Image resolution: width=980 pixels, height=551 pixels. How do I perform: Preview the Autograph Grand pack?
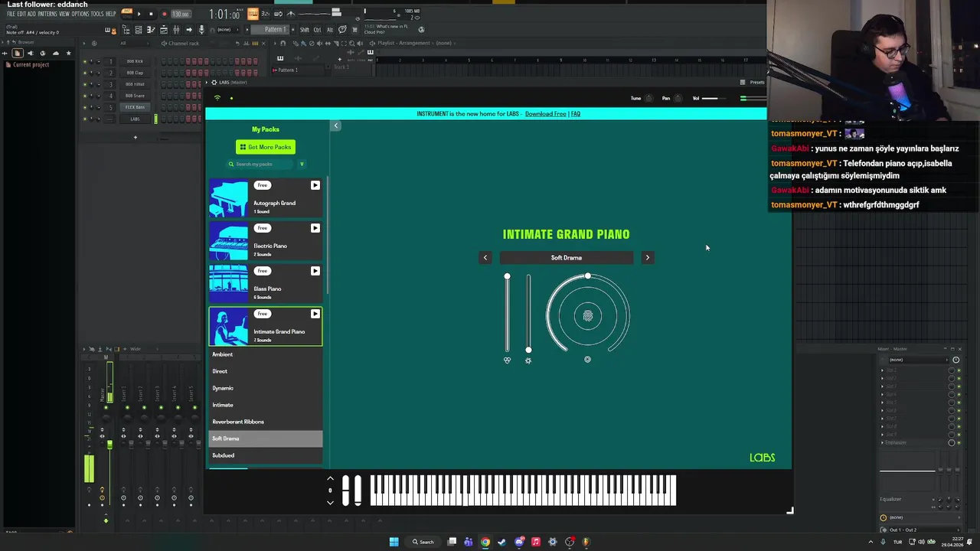click(315, 185)
